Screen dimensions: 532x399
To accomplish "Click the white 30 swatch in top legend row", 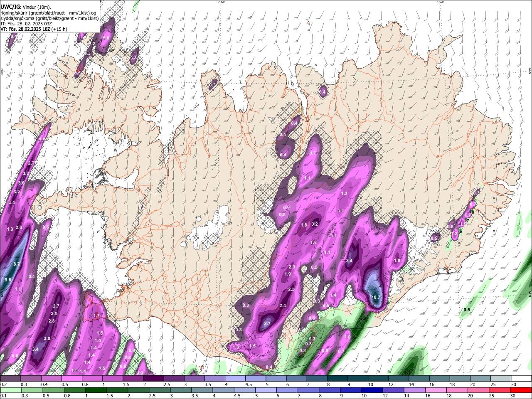I will point(521,379).
